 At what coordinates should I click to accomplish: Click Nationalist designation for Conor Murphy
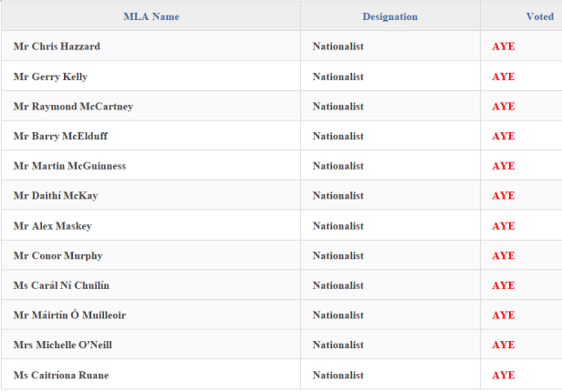point(338,255)
